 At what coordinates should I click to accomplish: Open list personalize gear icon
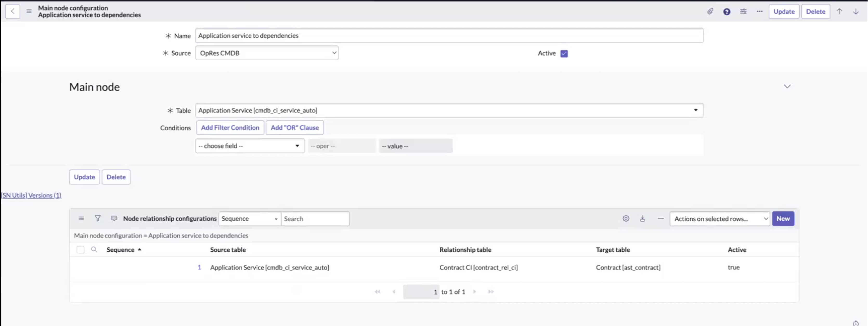point(626,218)
